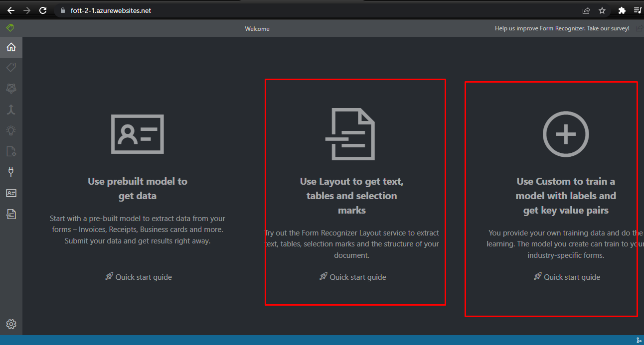The image size is (644, 345).
Task: Click the large plus circle Custom icon
Action: pyautogui.click(x=565, y=134)
